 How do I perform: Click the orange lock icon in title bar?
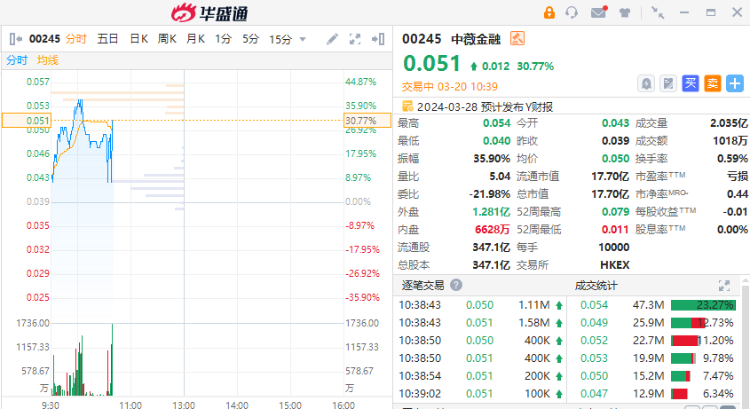pyautogui.click(x=548, y=13)
